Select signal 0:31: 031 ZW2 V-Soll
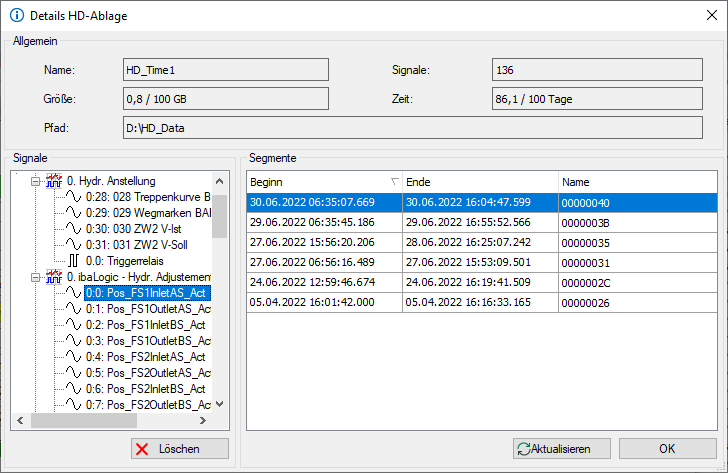Image resolution: width=728 pixels, height=473 pixels. (x=136, y=245)
